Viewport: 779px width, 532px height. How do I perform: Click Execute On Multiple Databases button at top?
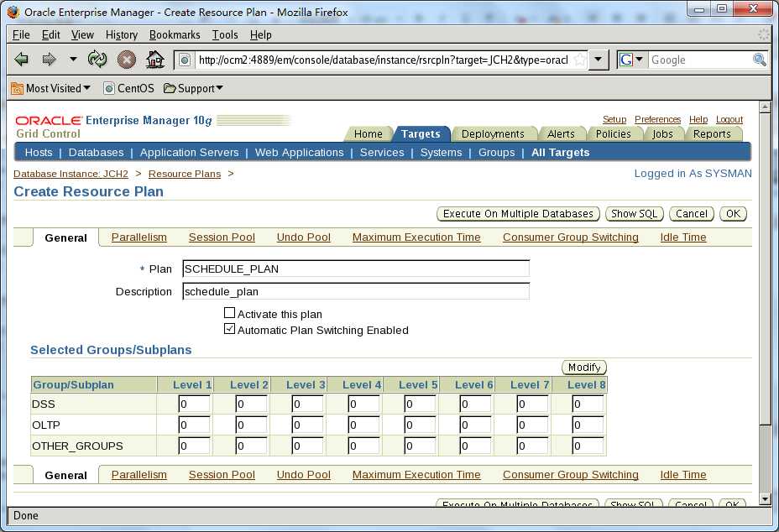click(518, 214)
